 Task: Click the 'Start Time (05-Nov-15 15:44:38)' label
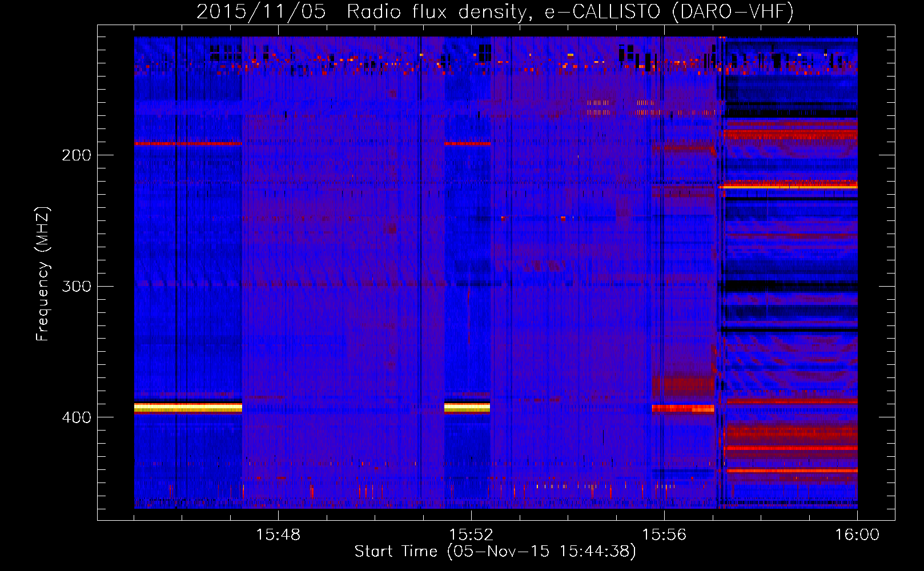click(x=495, y=552)
